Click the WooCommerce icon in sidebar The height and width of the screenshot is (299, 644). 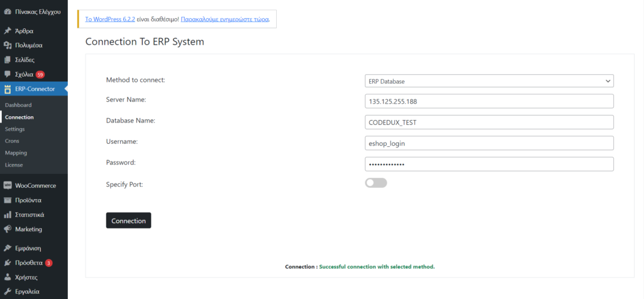click(7, 185)
